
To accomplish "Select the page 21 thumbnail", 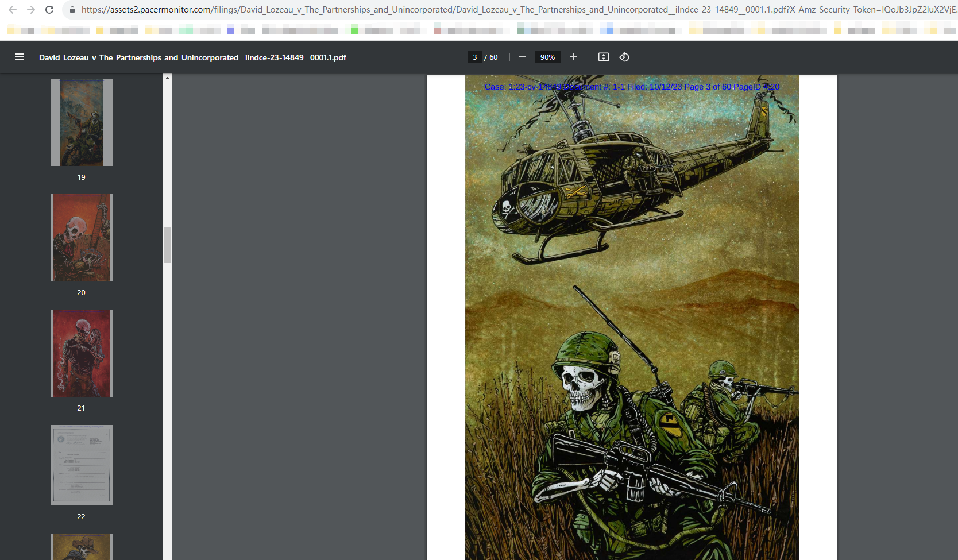I will (82, 353).
